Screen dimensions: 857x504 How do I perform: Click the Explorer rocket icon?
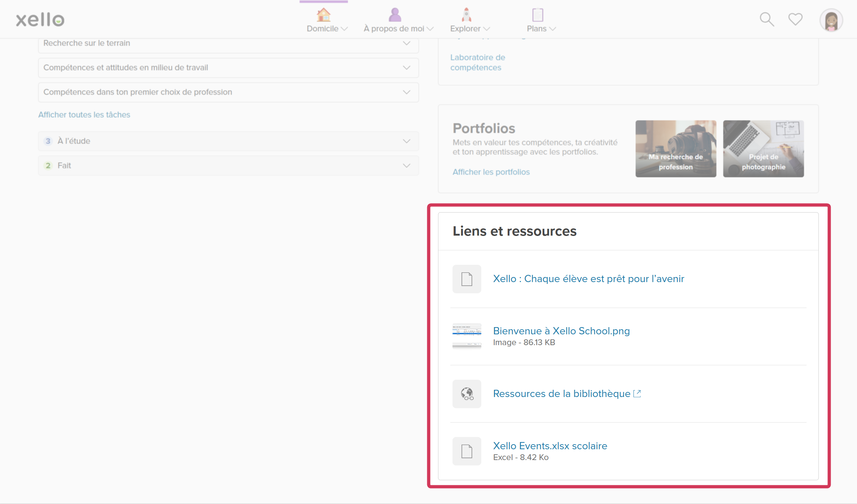tap(466, 15)
